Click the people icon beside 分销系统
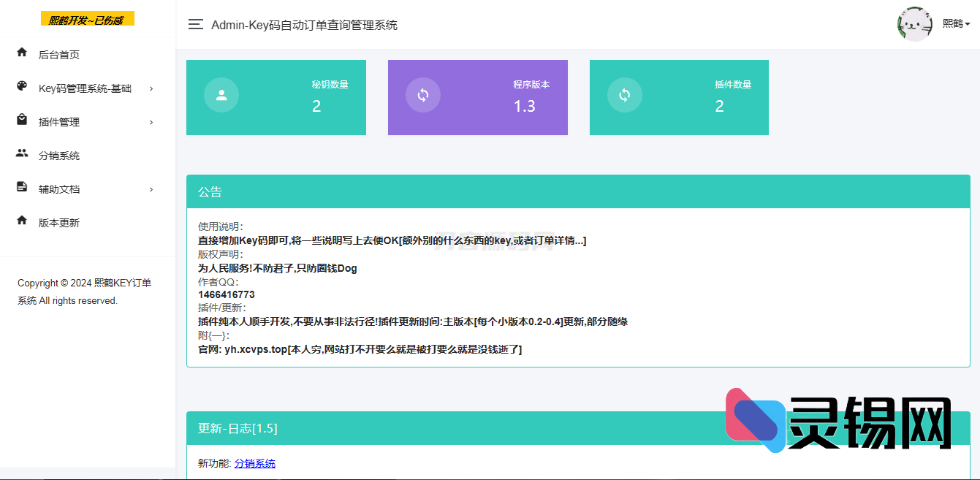The image size is (980, 480). 22,155
